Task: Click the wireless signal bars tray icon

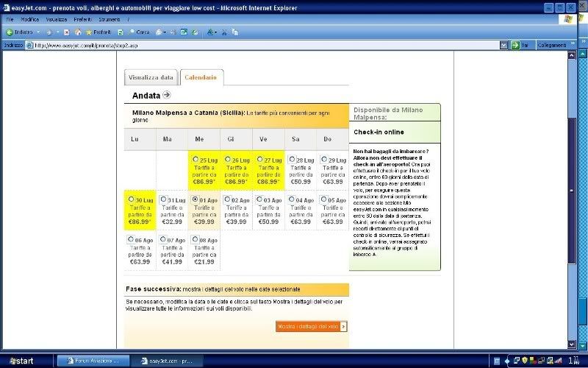Action: [558, 361]
